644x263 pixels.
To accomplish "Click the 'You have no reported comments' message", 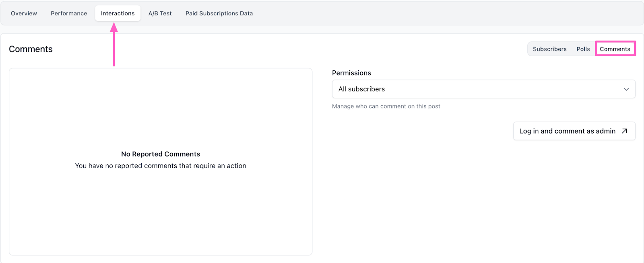I will (x=160, y=166).
